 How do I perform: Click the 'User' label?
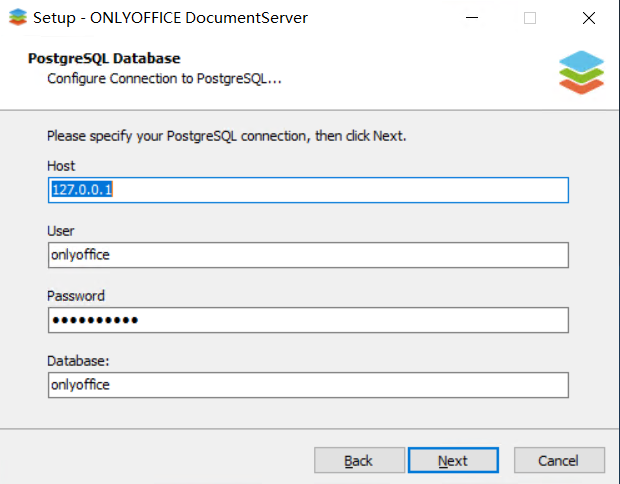coord(60,231)
